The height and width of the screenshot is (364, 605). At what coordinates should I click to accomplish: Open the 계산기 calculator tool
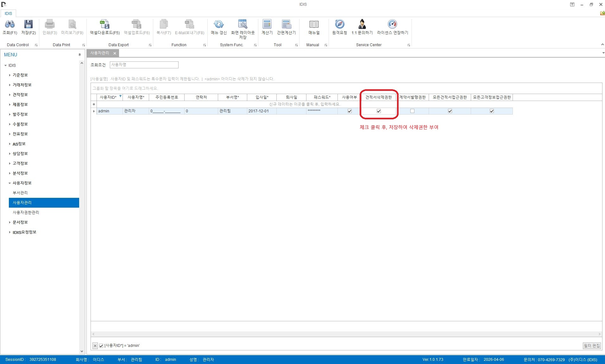tap(267, 24)
